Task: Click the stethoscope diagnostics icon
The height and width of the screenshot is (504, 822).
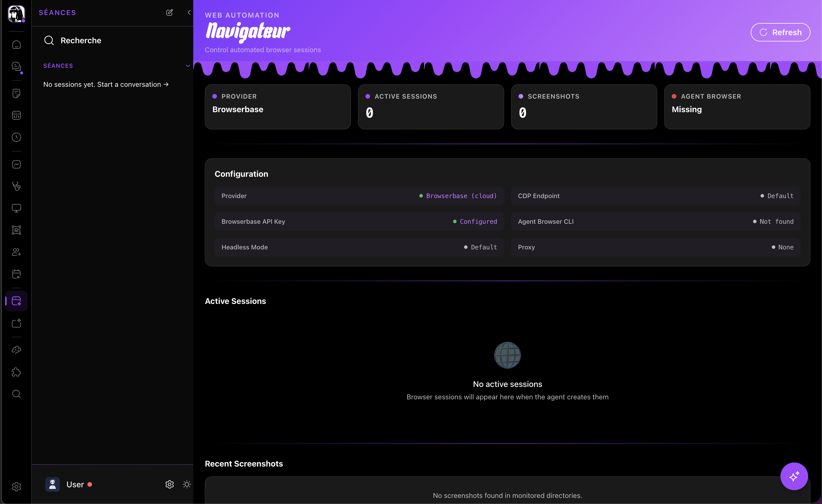Action: [16, 186]
